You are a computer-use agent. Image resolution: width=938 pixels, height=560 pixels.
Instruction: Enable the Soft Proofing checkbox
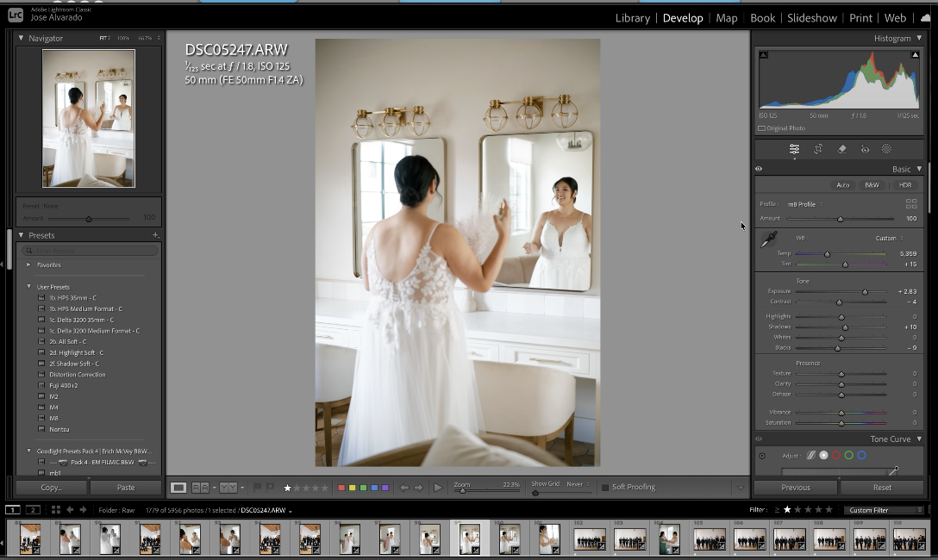point(605,488)
